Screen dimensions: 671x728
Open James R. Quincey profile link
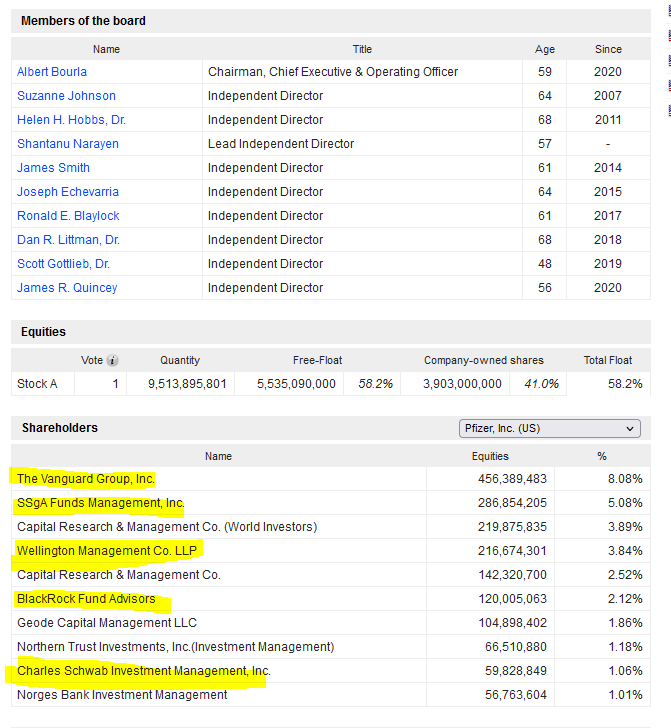(67, 288)
